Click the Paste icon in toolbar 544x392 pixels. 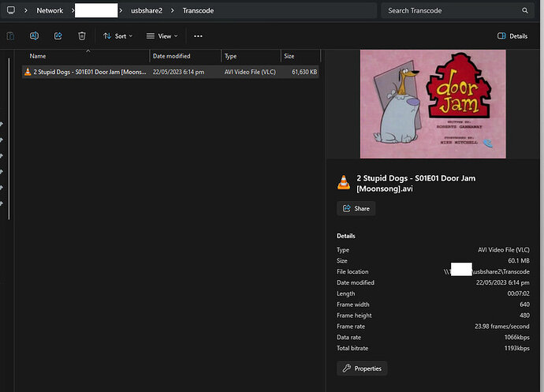[x=10, y=36]
